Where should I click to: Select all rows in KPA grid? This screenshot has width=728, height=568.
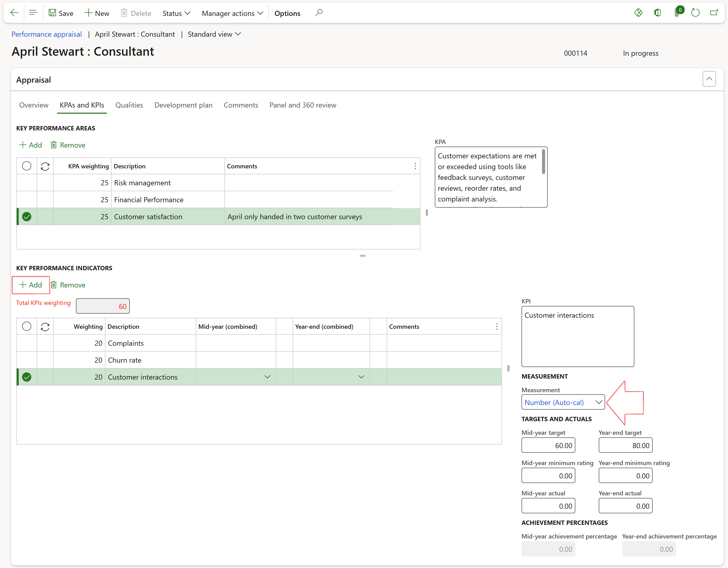(27, 166)
